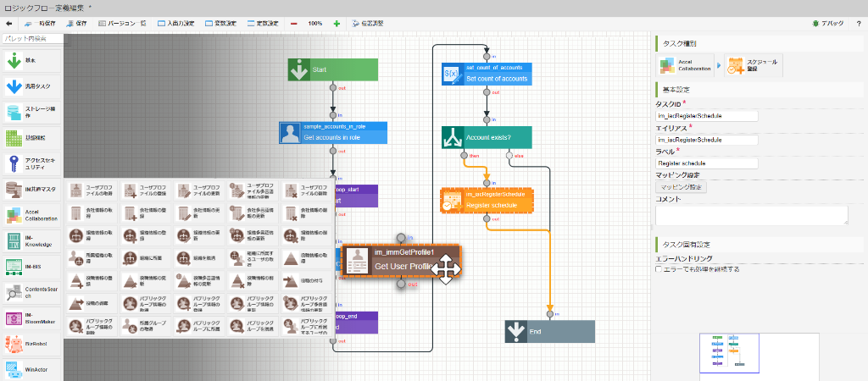Open the ストレージ操作 palette category
Screen dimensions: 868x381
click(x=31, y=113)
